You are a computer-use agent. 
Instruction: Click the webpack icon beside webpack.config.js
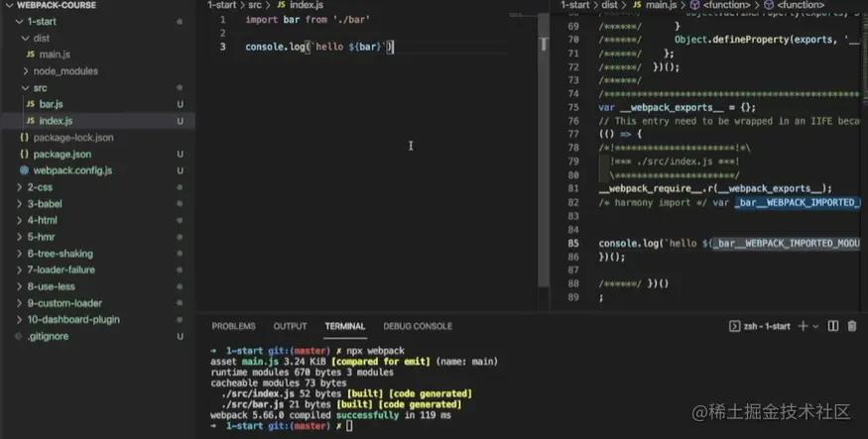pyautogui.click(x=25, y=170)
